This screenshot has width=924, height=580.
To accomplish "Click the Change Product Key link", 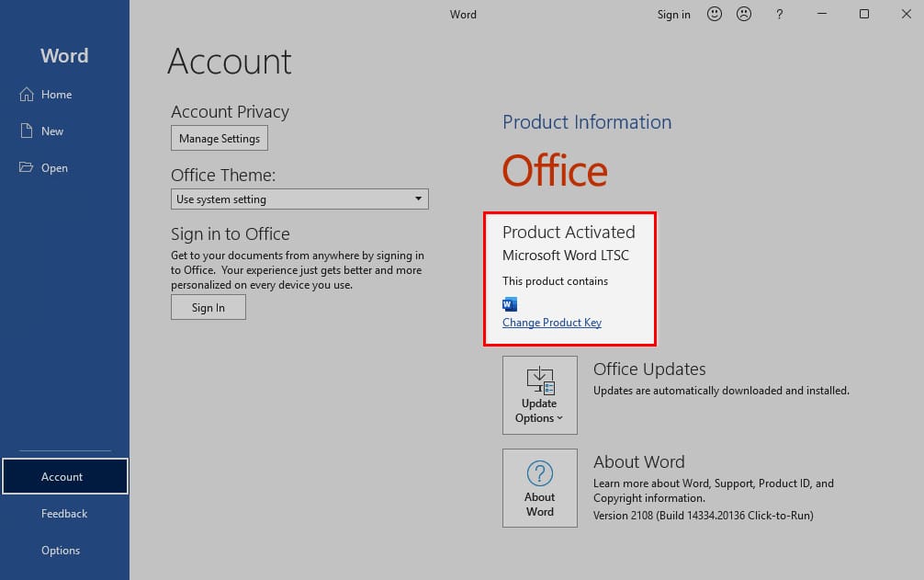I will (x=552, y=323).
